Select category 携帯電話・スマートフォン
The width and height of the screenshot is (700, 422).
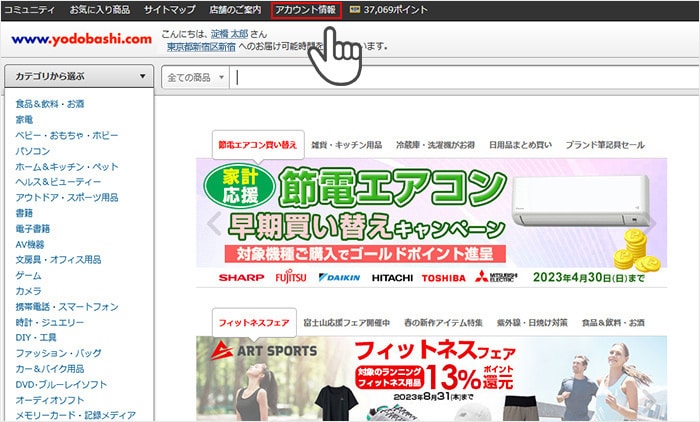point(67,307)
